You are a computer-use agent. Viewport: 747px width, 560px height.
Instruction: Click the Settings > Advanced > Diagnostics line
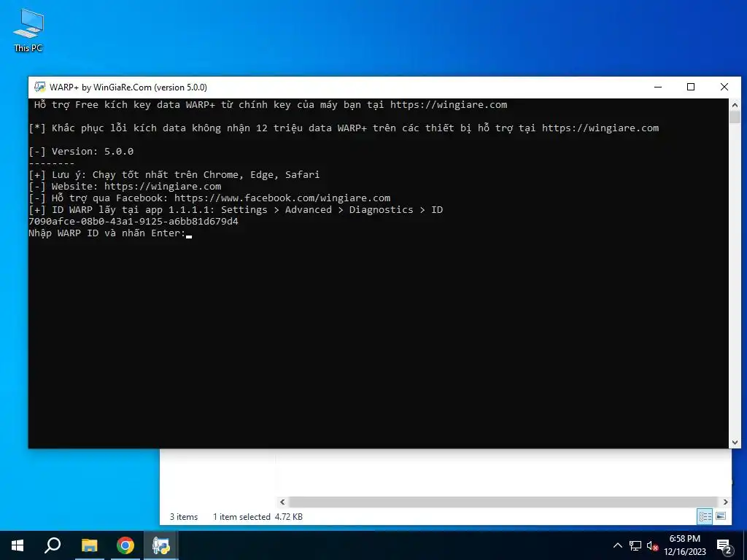(x=236, y=210)
